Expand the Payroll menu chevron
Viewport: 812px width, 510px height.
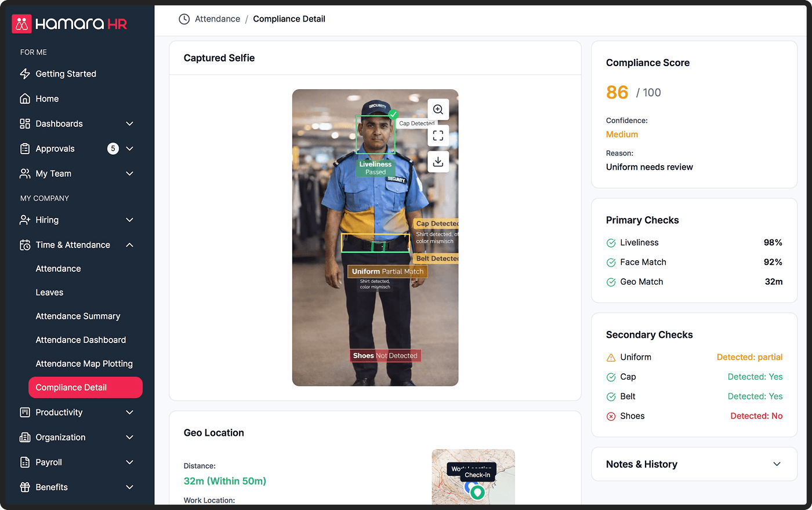(x=130, y=462)
